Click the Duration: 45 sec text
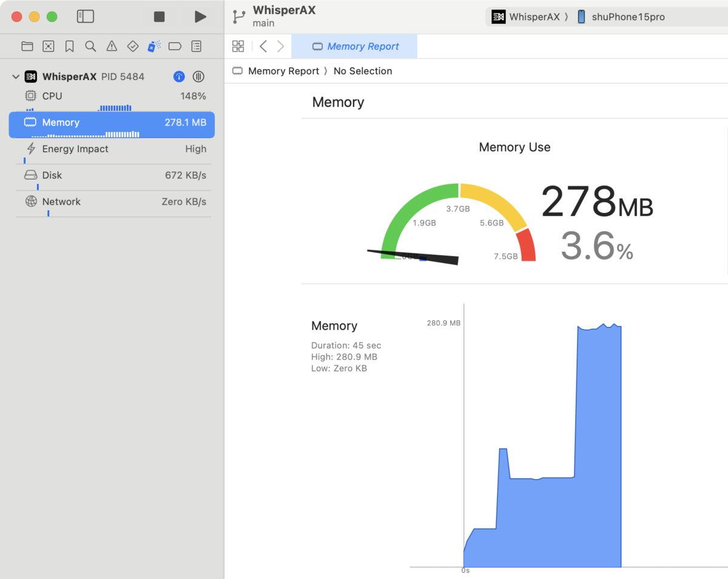728x579 pixels. point(346,346)
